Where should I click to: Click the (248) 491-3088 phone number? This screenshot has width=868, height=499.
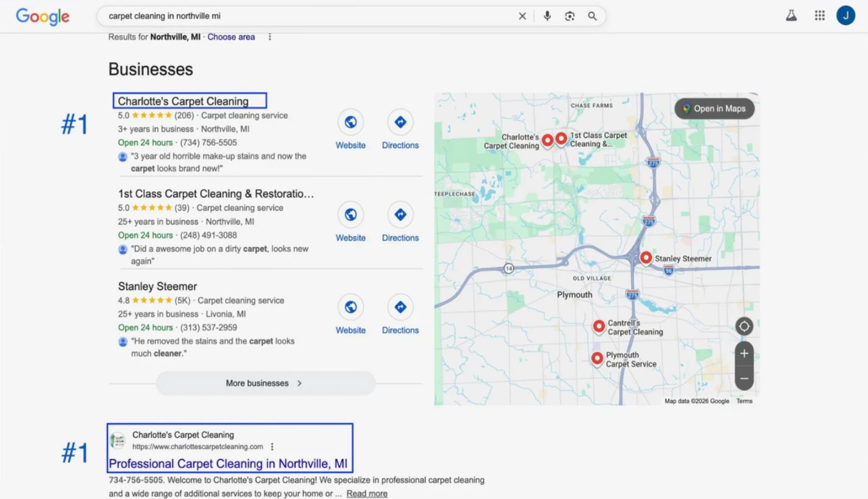pos(209,235)
